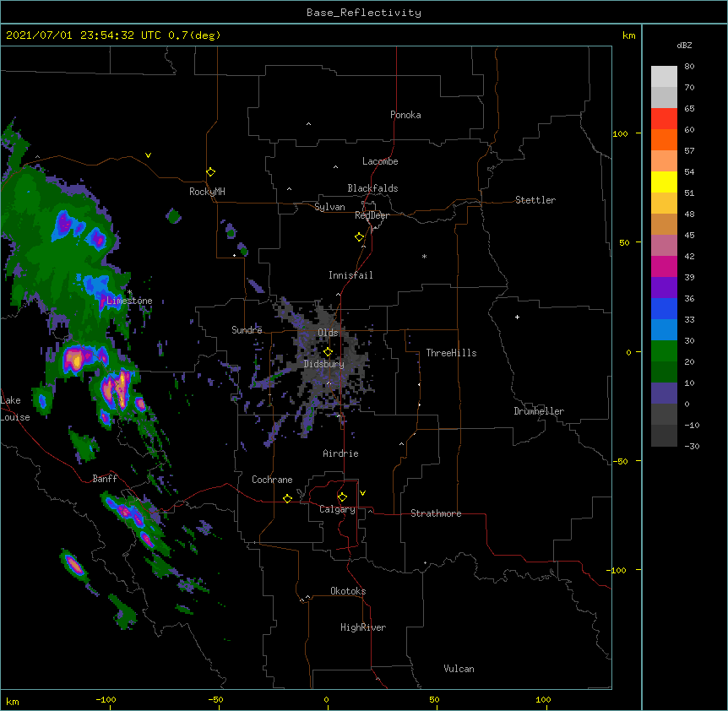Select the red 65-60 dBZ legend swatch

point(664,119)
